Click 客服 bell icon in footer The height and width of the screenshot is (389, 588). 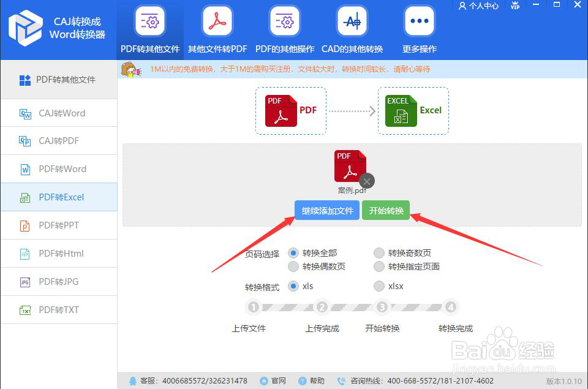coord(133,381)
